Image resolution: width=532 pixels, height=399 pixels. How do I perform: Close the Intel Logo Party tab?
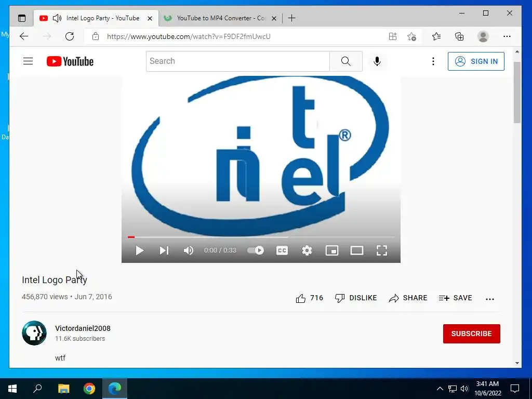(x=150, y=18)
